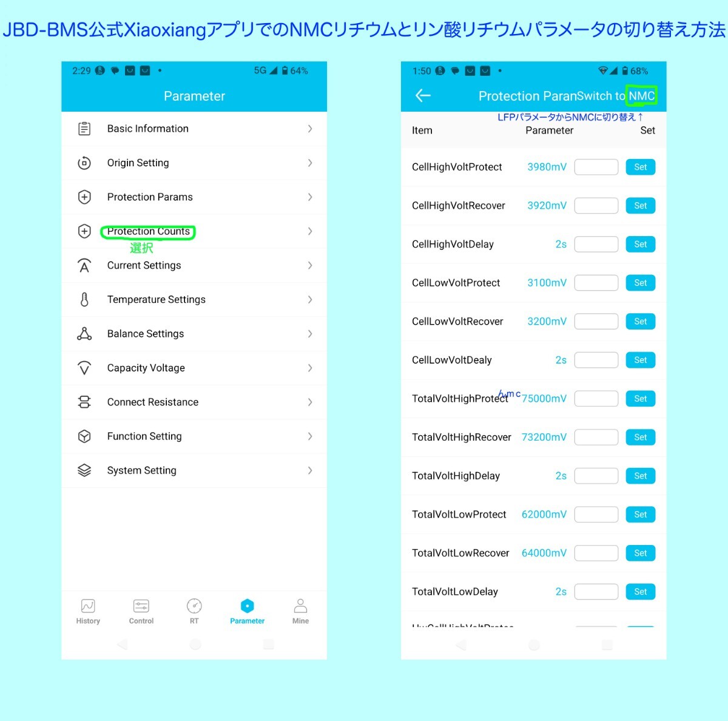728x721 pixels.
Task: Set the TotalVoltHighDelay value
Action: pyautogui.click(x=641, y=476)
